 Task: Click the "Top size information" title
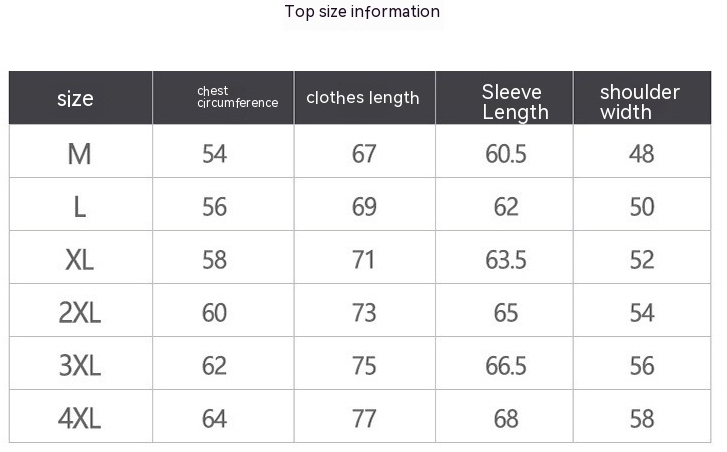pos(362,12)
